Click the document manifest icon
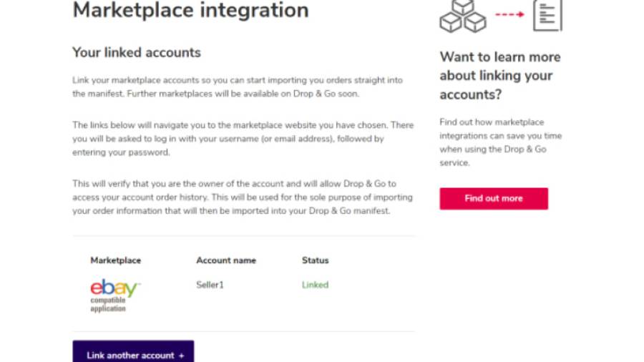The width and height of the screenshot is (644, 362). 548,16
